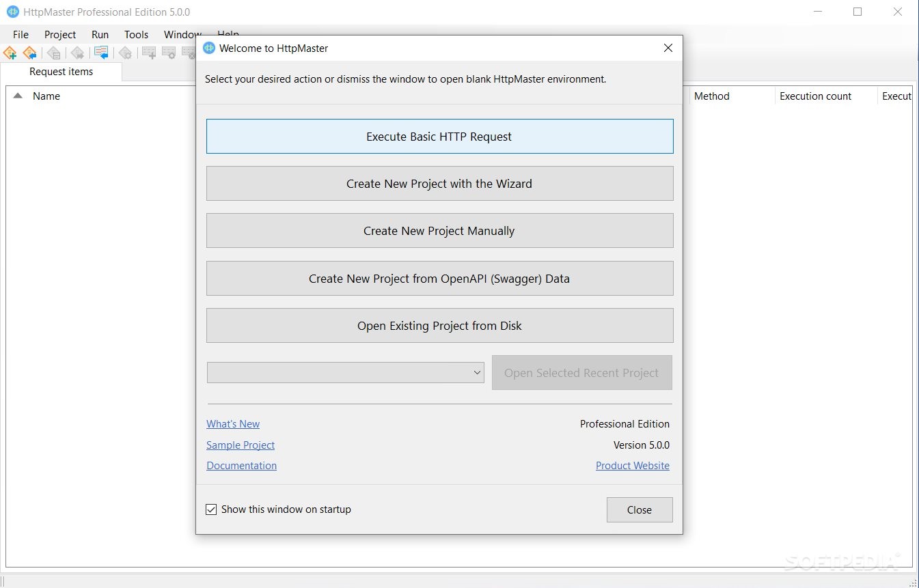Maximize the HttpMaster main window
Image resolution: width=919 pixels, height=588 pixels.
click(858, 12)
